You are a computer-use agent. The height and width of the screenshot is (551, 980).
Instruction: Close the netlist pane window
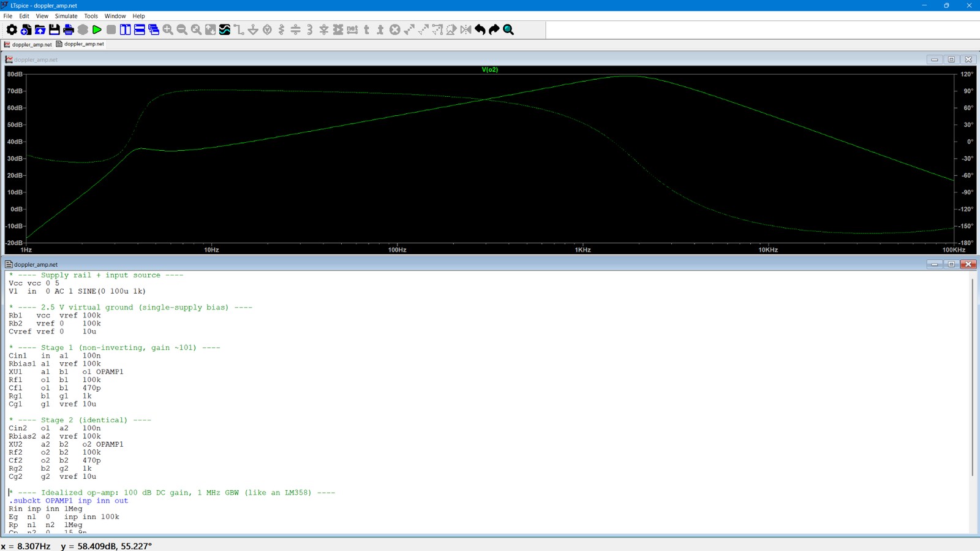click(x=968, y=264)
